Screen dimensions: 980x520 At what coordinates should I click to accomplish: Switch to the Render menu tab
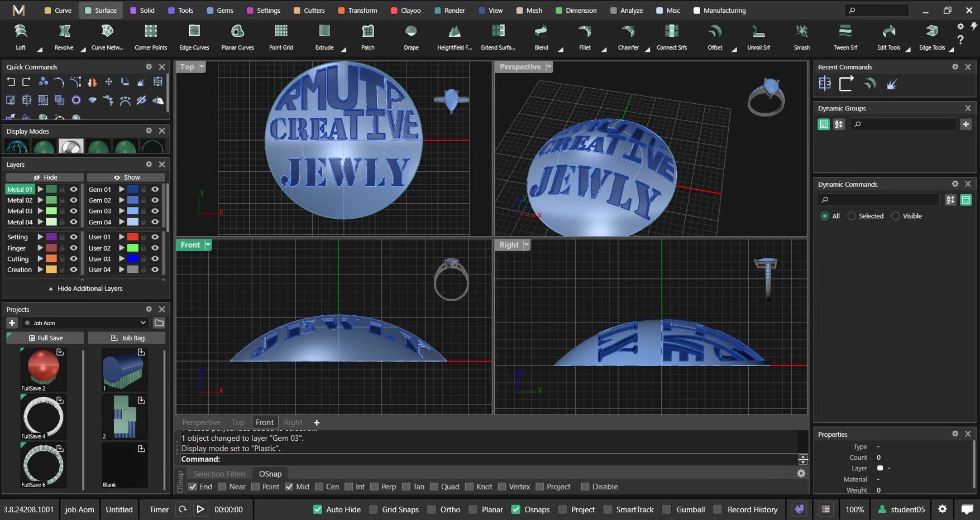point(450,10)
